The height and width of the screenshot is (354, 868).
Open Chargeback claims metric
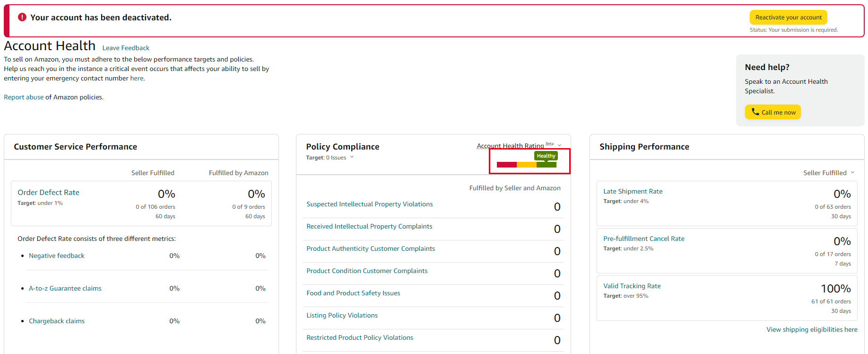pyautogui.click(x=57, y=321)
